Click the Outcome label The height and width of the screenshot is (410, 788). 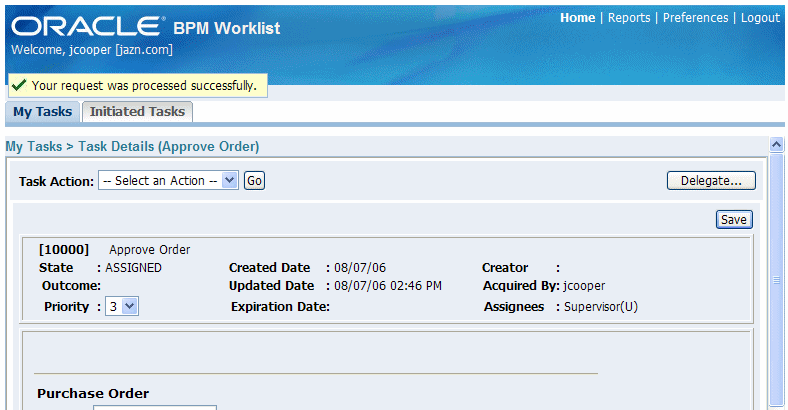pyautogui.click(x=71, y=286)
